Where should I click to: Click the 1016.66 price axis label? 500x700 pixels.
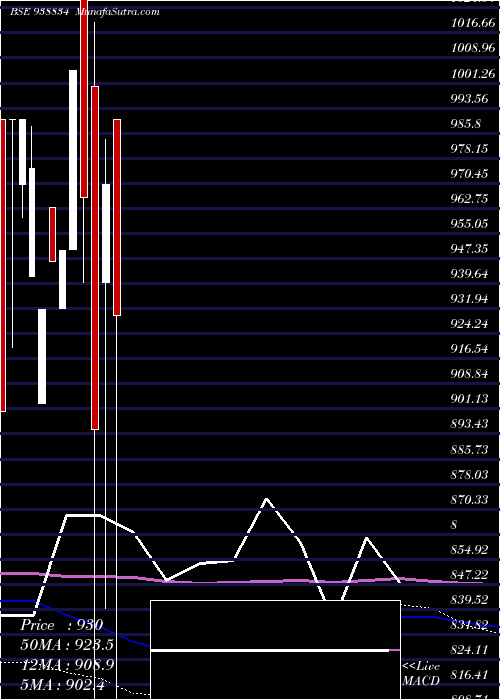[x=472, y=24]
